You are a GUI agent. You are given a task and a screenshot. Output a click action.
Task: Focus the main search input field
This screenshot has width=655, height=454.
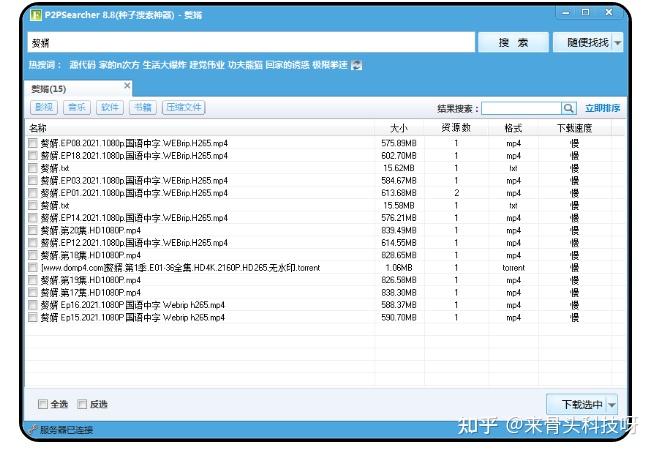[x=251, y=43]
